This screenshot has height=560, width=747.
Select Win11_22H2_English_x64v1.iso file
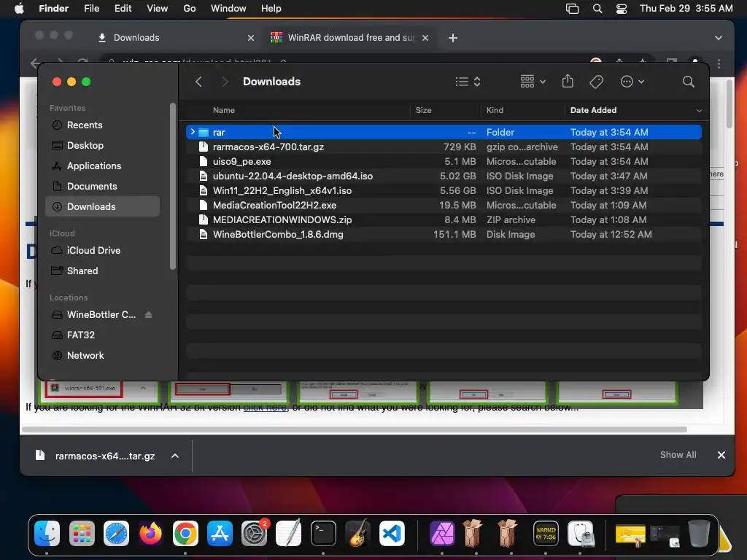[444, 190]
